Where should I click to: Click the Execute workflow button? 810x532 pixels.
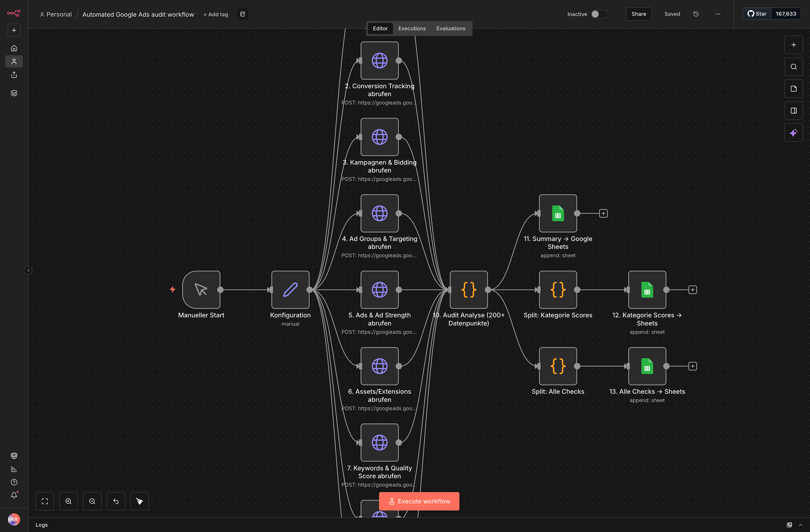[x=419, y=501]
